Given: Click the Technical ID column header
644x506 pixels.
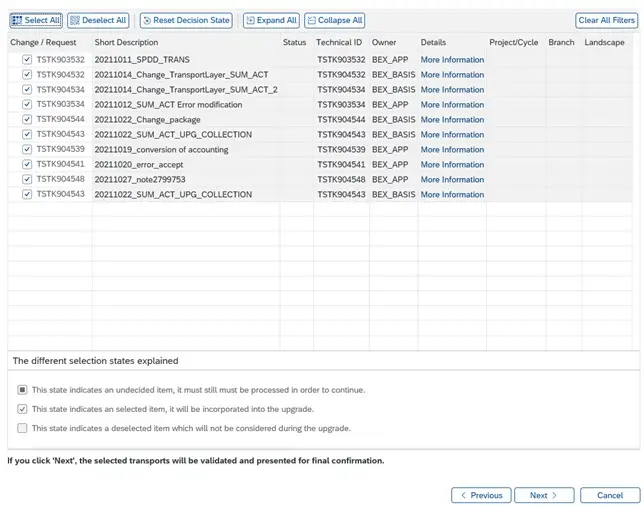Looking at the screenshot, I should [339, 42].
